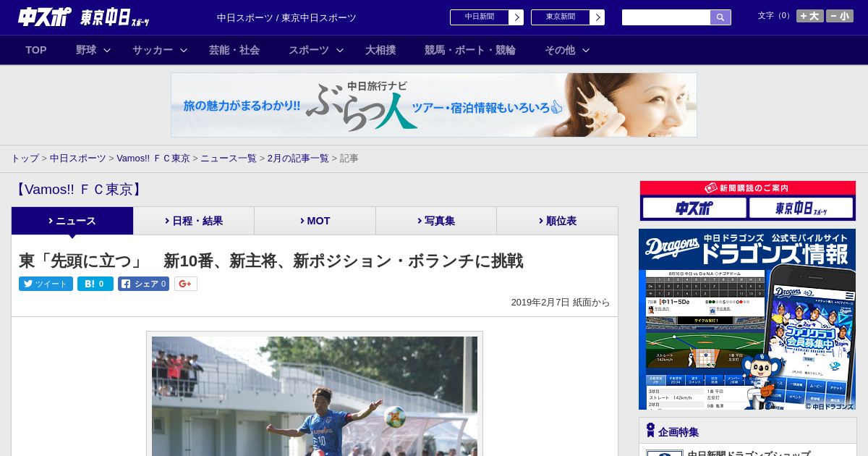868x456 pixels.
Task: Open the article soccer player photo
Action: [x=315, y=395]
